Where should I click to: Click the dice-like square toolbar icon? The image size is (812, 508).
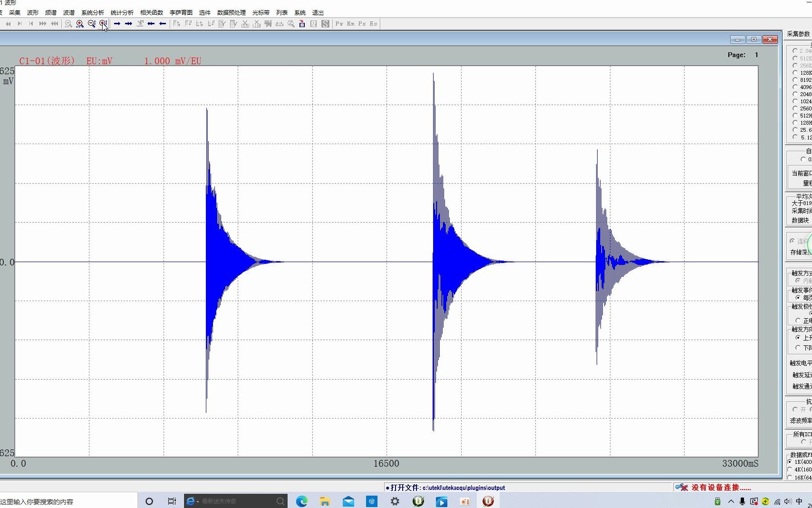[314, 24]
